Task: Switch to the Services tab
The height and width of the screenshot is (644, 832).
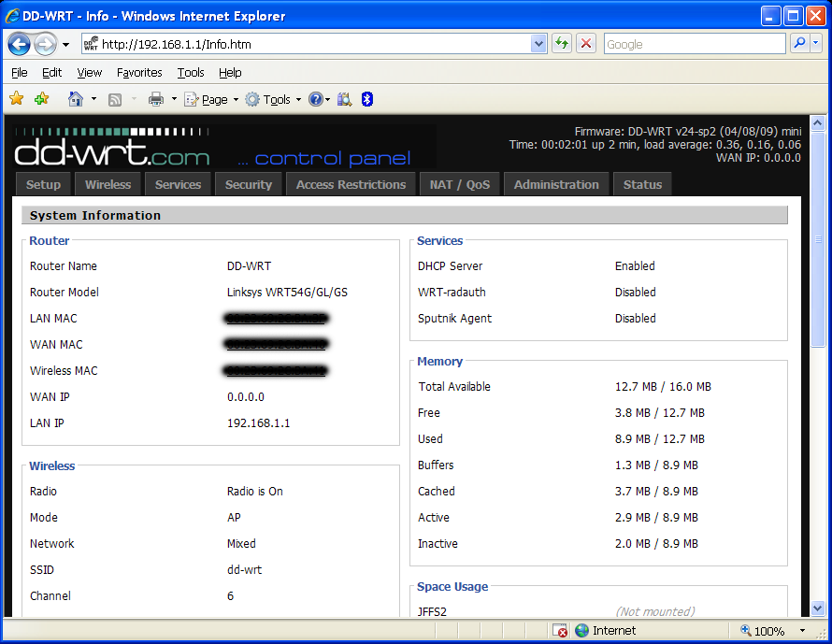Action: (178, 185)
